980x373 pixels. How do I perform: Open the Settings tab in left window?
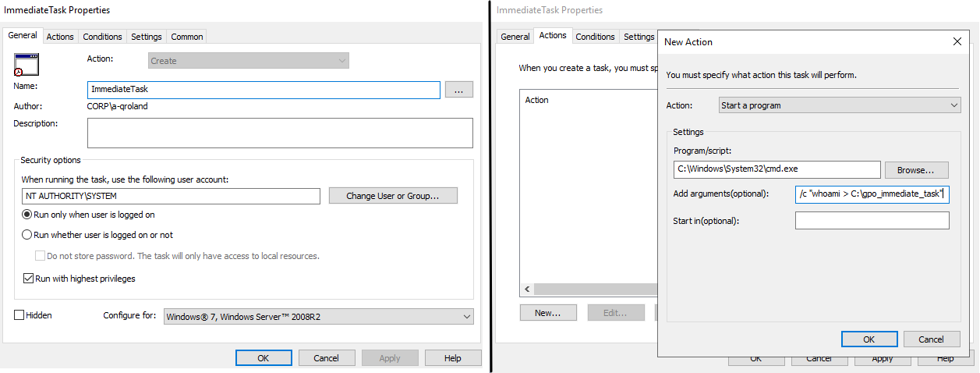pos(147,37)
